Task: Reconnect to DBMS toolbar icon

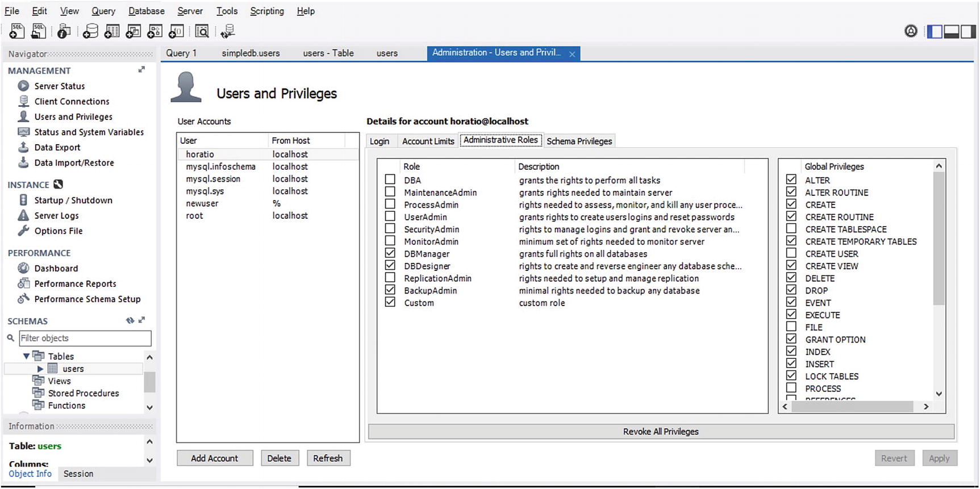Action: click(x=228, y=31)
